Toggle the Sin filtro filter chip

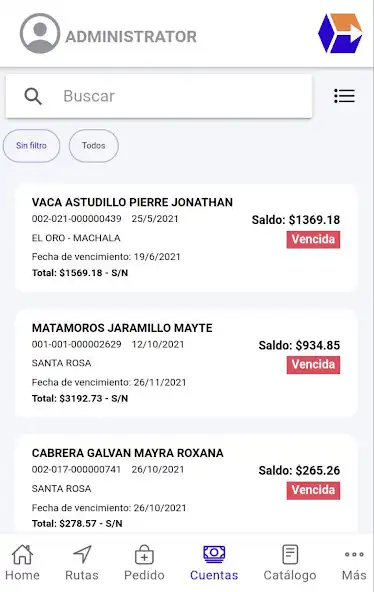(31, 146)
